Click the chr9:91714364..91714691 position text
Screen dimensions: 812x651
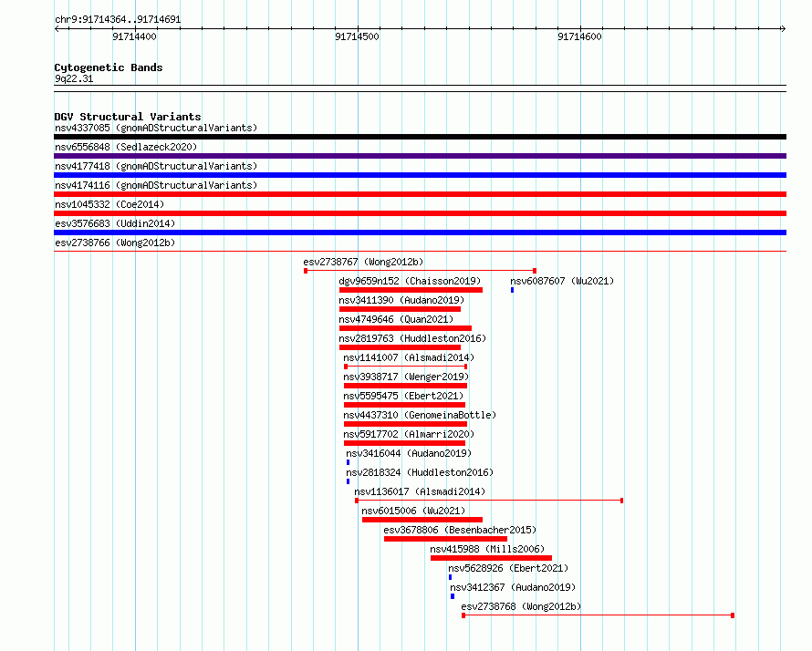pyautogui.click(x=118, y=19)
